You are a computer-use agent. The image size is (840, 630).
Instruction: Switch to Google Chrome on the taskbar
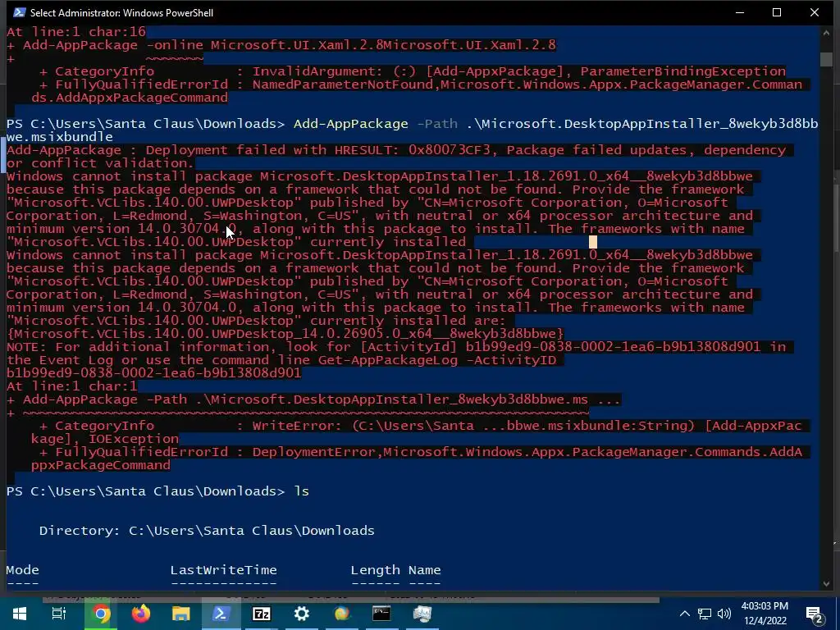100,614
